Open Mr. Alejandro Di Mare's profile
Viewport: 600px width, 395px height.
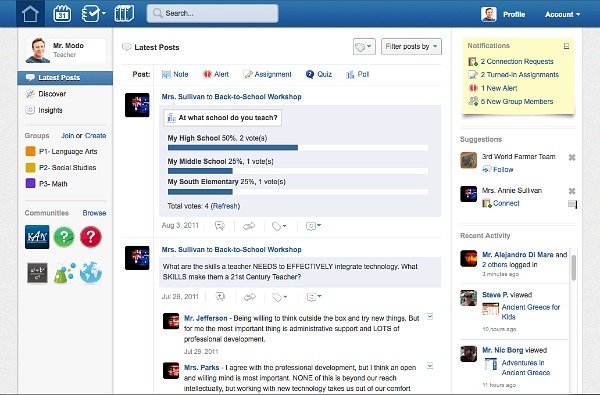(518, 255)
